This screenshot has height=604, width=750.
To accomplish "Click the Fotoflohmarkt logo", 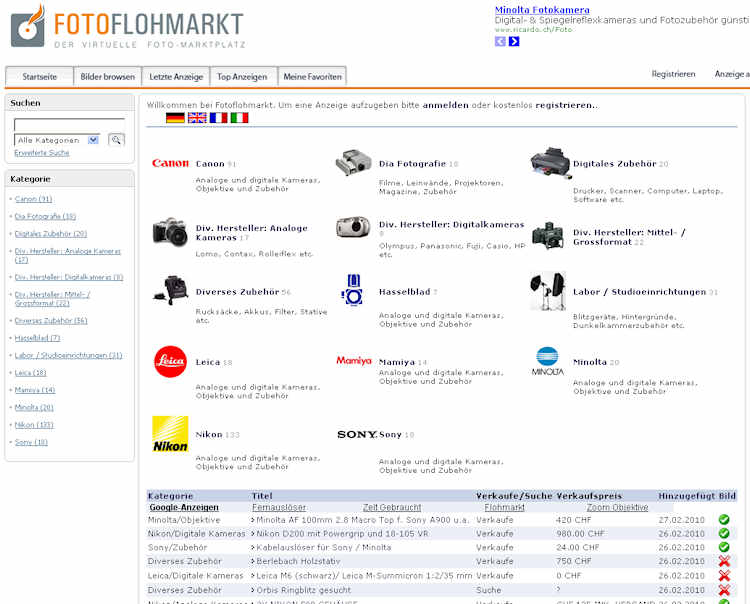I will click(128, 26).
